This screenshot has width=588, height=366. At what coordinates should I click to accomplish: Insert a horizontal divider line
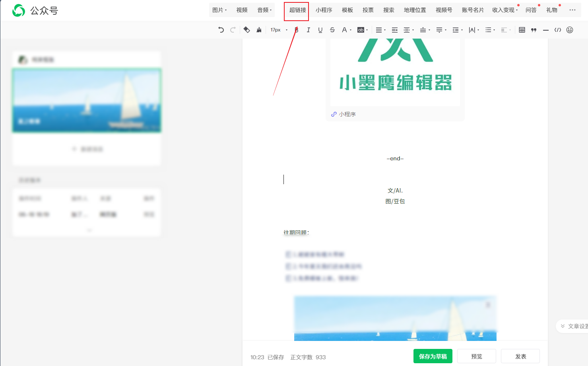point(546,30)
